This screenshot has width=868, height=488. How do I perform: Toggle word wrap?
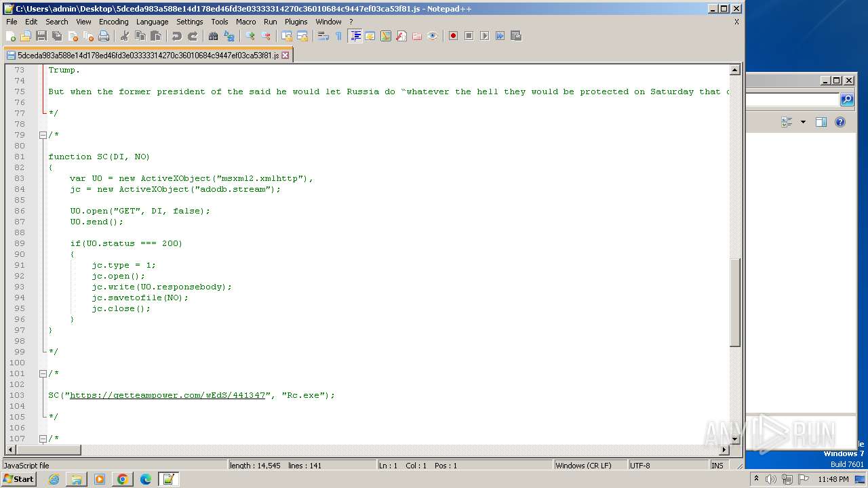click(x=323, y=36)
